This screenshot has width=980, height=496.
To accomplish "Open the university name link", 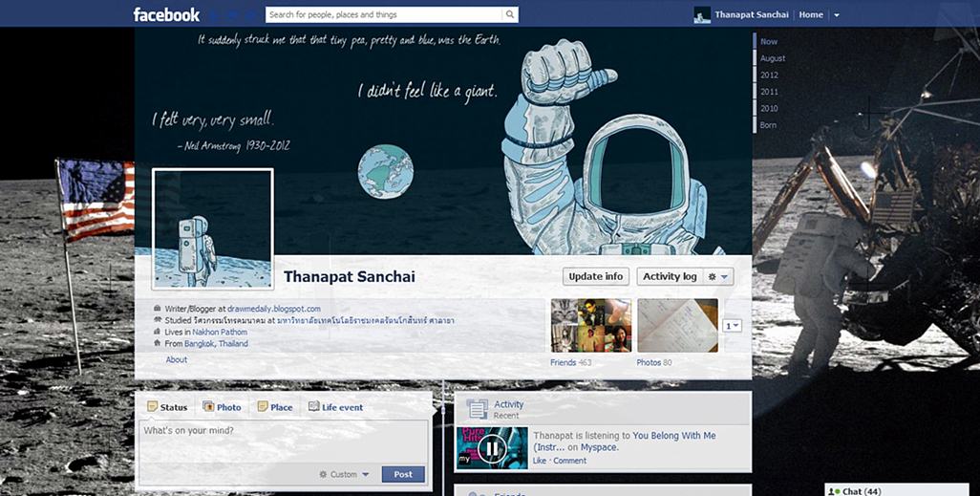I will click(x=366, y=320).
